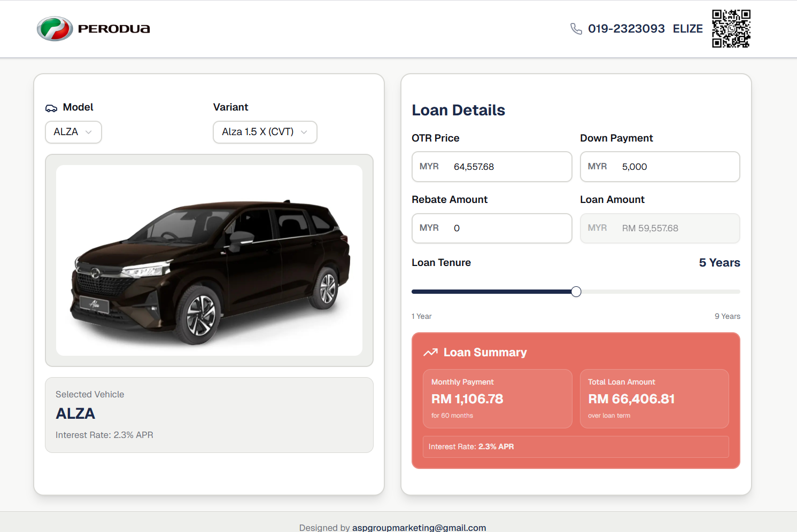Click the Loan Details heading
Screen dimensions: 797x532
459,110
